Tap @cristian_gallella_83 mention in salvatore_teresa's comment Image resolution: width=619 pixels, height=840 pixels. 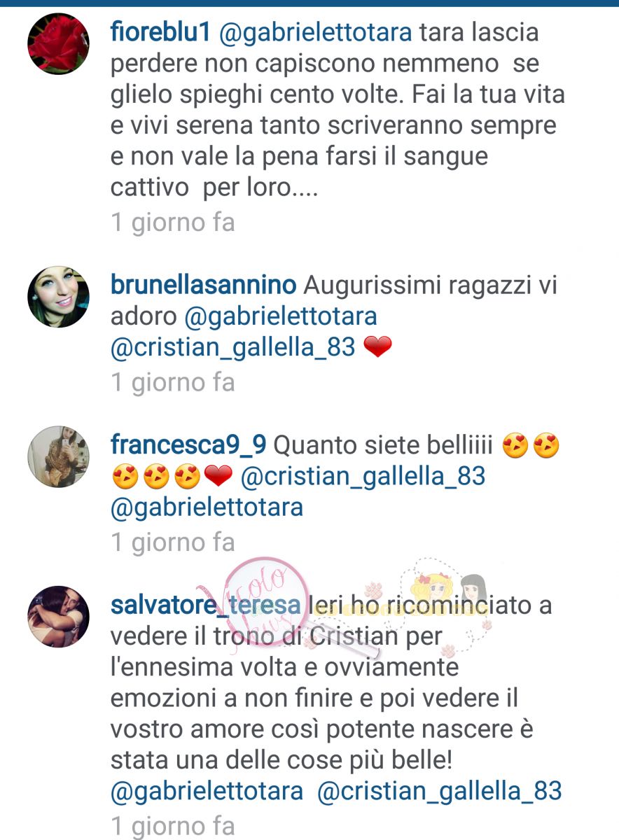(440, 792)
